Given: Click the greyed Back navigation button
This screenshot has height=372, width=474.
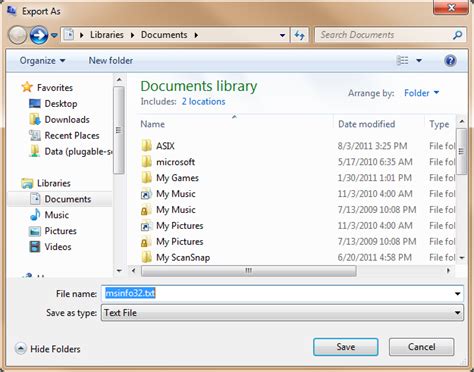Looking at the screenshot, I should tap(17, 35).
